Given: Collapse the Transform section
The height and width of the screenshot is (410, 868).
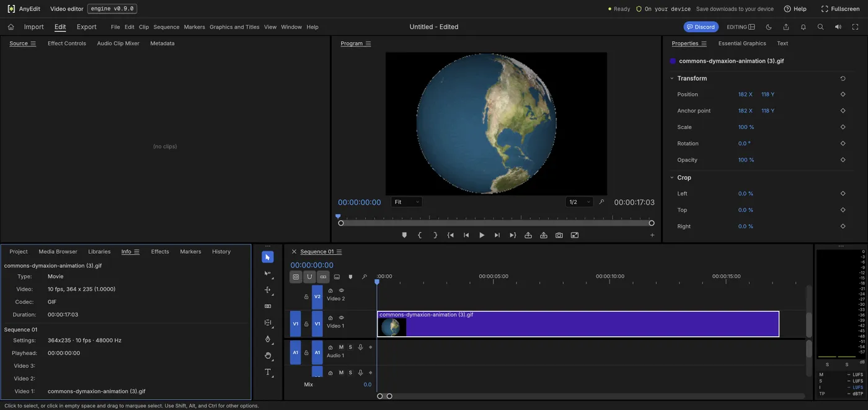Looking at the screenshot, I should point(672,79).
